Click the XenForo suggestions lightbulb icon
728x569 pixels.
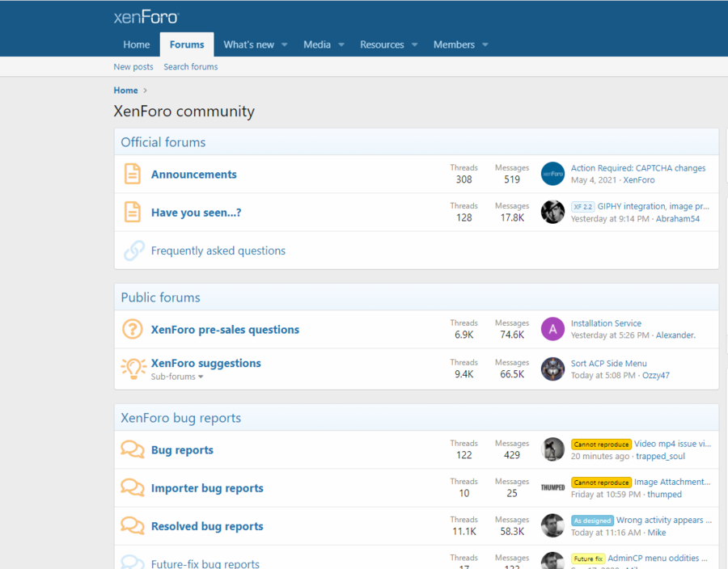[x=133, y=369]
